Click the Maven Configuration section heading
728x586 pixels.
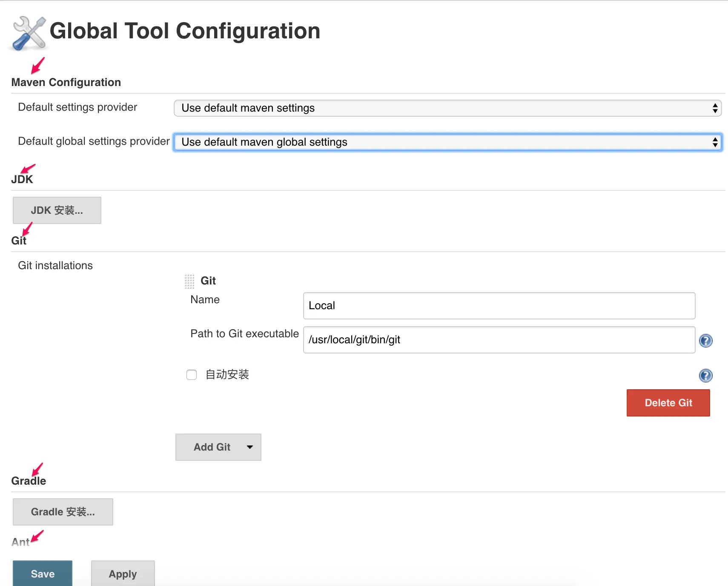66,82
